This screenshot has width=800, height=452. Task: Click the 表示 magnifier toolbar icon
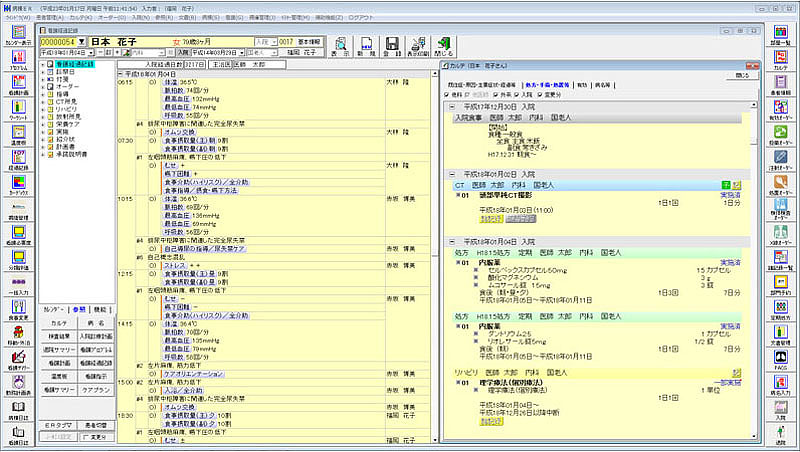[342, 46]
